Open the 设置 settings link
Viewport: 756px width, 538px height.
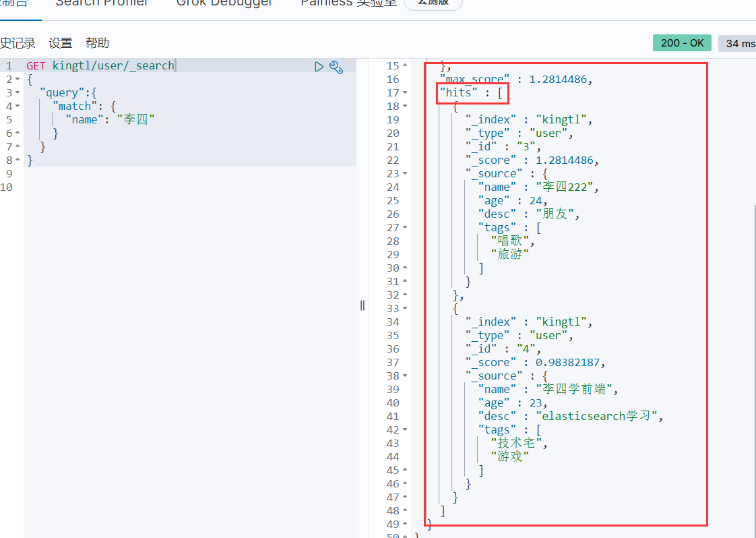coord(61,43)
